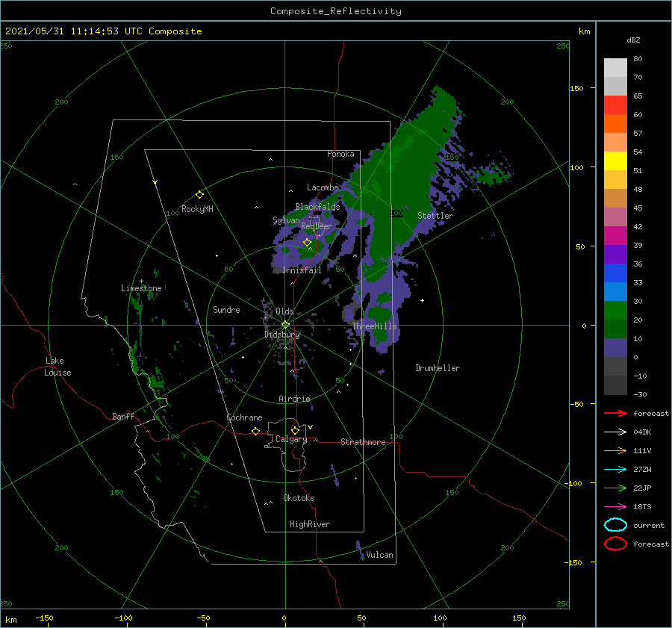Click the Cochrane town label
This screenshot has width=672, height=628.
pos(244,417)
